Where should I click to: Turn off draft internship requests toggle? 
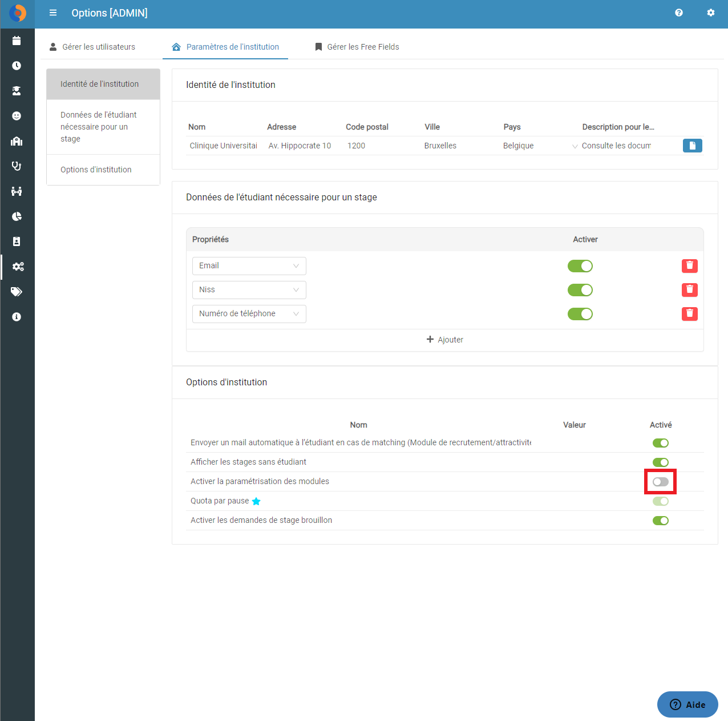(661, 521)
